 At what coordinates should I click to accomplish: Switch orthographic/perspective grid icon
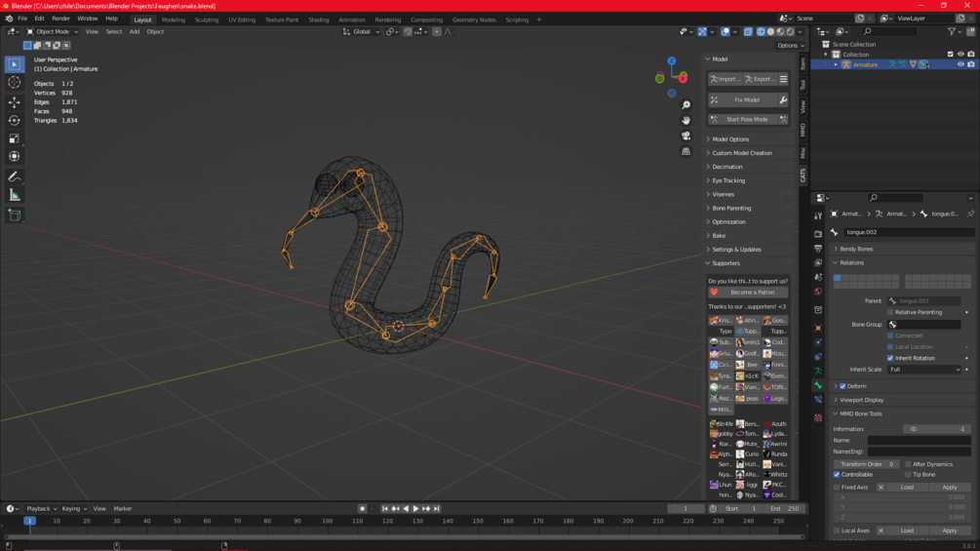(x=686, y=151)
